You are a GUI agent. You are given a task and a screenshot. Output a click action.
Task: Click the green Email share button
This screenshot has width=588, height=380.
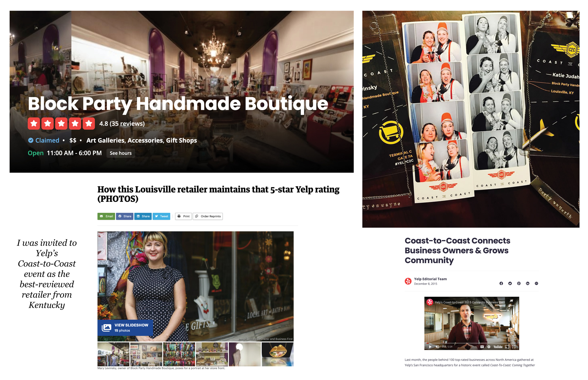(106, 216)
